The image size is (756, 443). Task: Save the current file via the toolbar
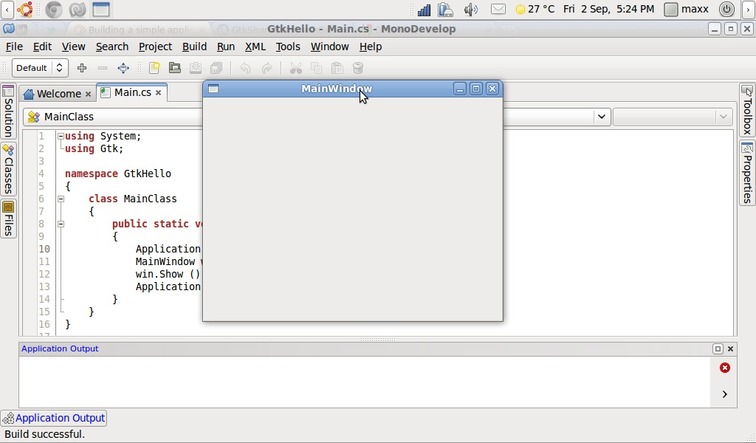pos(195,68)
